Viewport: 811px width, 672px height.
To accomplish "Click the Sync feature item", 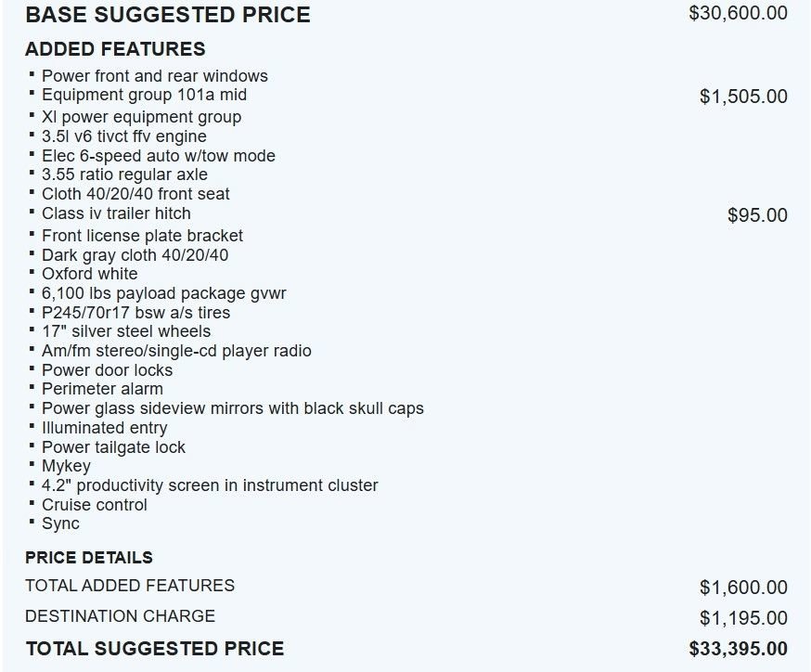I will pos(60,523).
